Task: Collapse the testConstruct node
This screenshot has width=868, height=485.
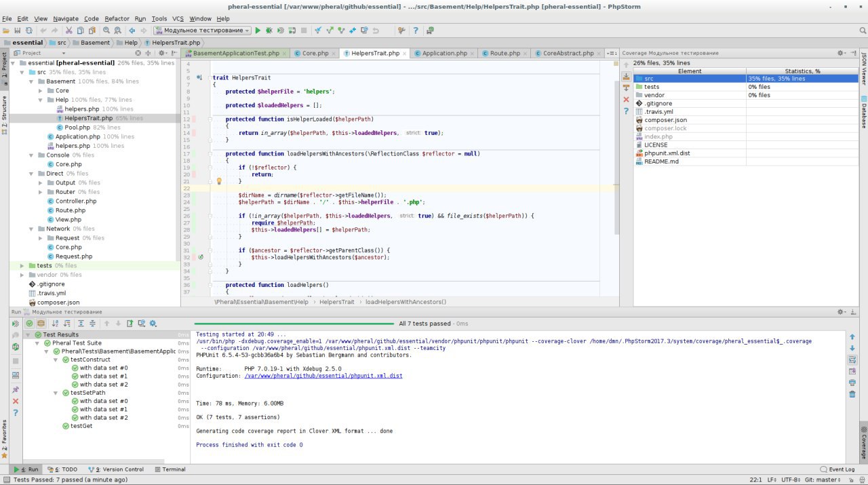Action: [56, 360]
